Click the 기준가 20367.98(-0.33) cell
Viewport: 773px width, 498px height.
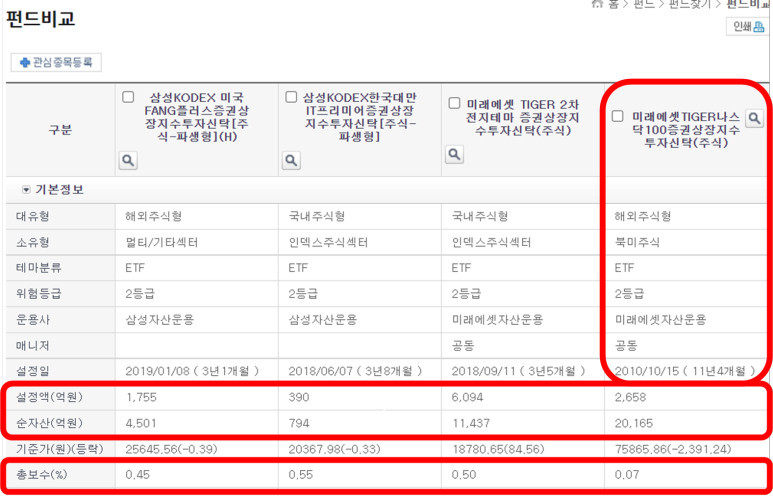click(x=334, y=449)
